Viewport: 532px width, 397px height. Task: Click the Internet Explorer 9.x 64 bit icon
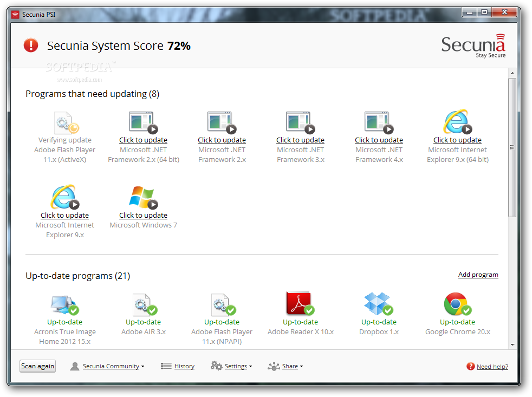(457, 122)
